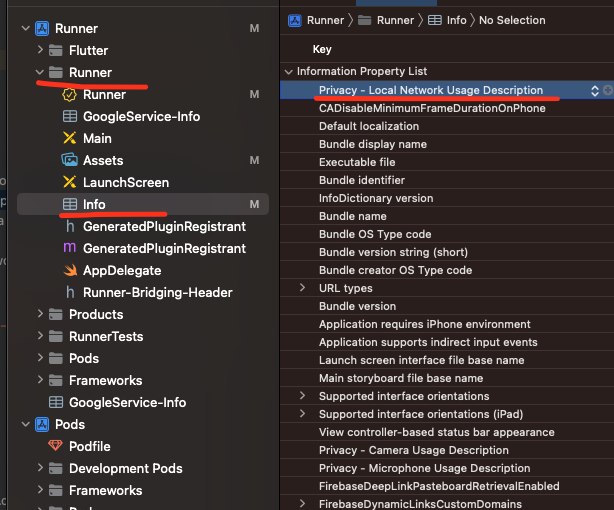Click the Flutter folder icon
Viewport: 614px width, 510px height.
[56, 51]
